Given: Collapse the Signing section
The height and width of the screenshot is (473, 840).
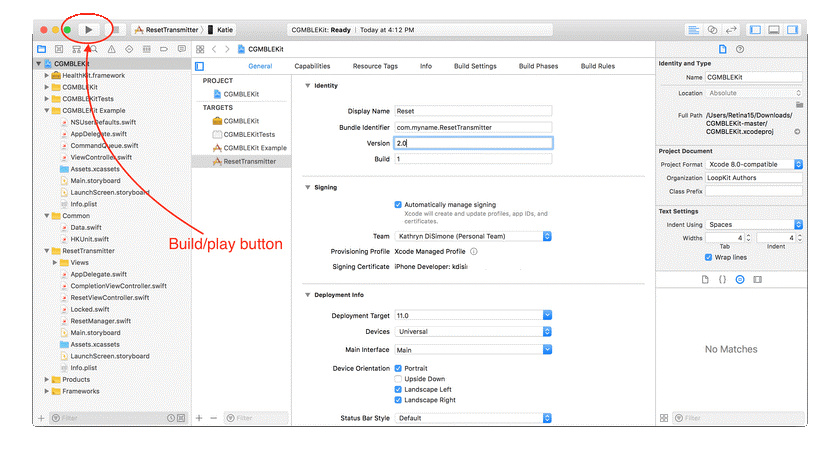Looking at the screenshot, I should [x=308, y=187].
